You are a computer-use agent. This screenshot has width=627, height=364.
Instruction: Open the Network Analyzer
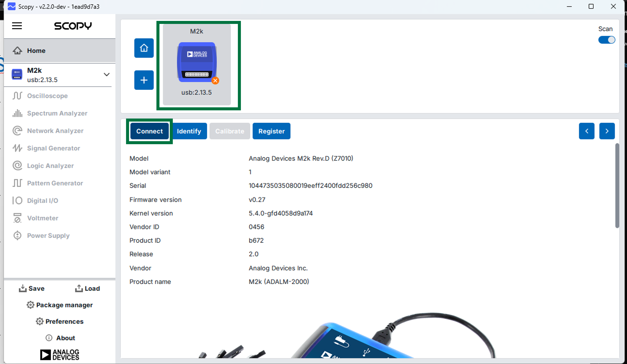[55, 131]
